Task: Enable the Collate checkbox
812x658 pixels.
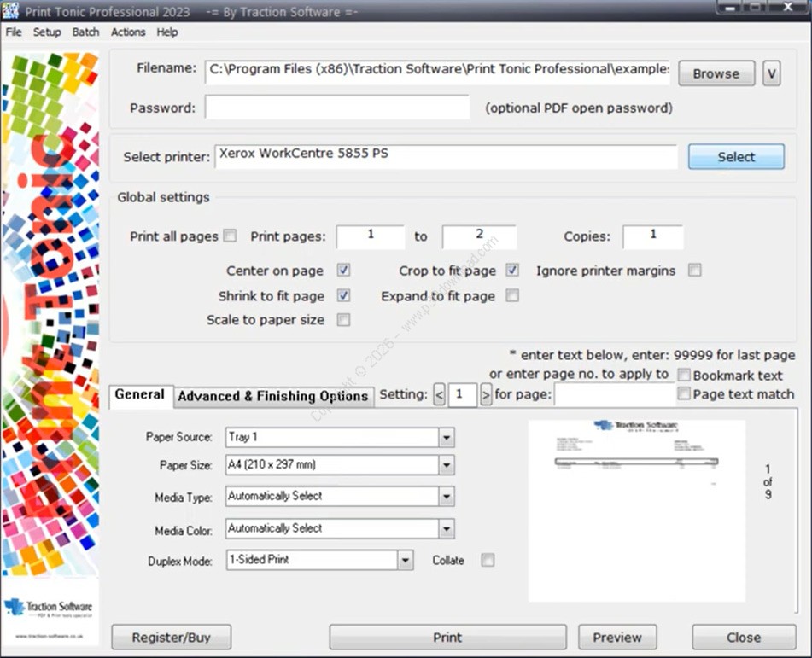Action: pos(488,560)
